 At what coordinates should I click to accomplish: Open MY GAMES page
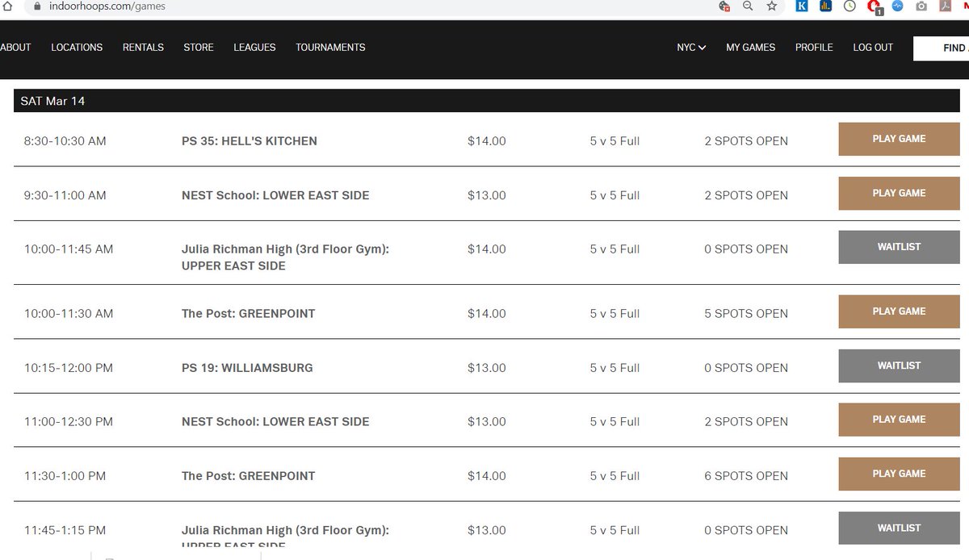coord(750,47)
